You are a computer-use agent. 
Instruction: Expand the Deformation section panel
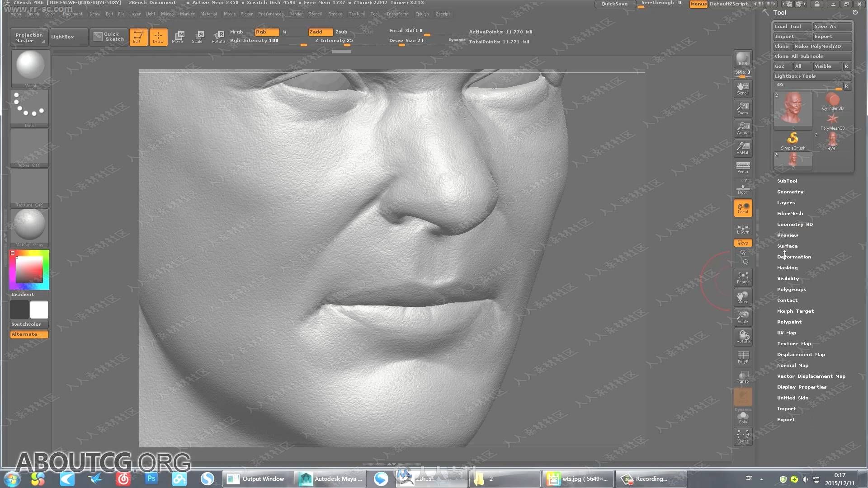tap(794, 256)
